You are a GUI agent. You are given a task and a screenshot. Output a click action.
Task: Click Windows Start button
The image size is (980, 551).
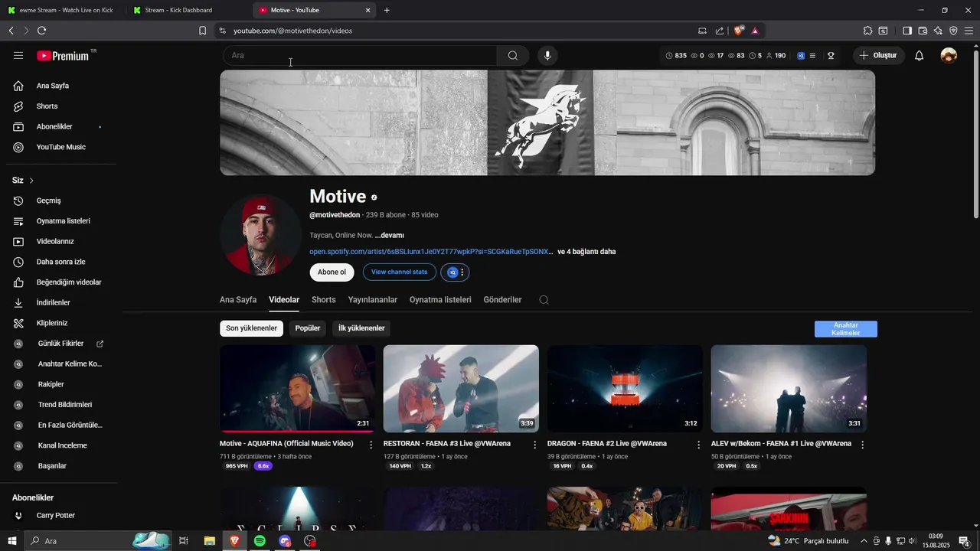click(11, 541)
